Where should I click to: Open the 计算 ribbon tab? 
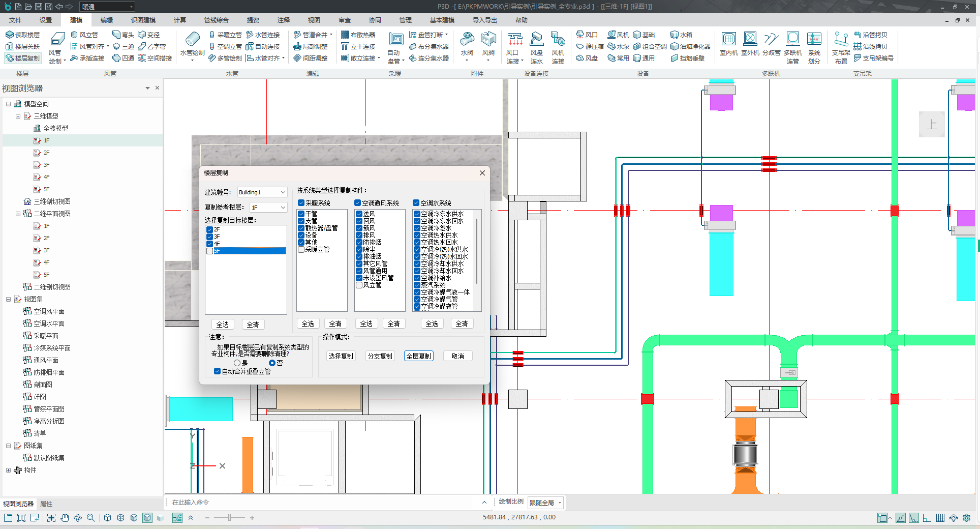tap(179, 20)
